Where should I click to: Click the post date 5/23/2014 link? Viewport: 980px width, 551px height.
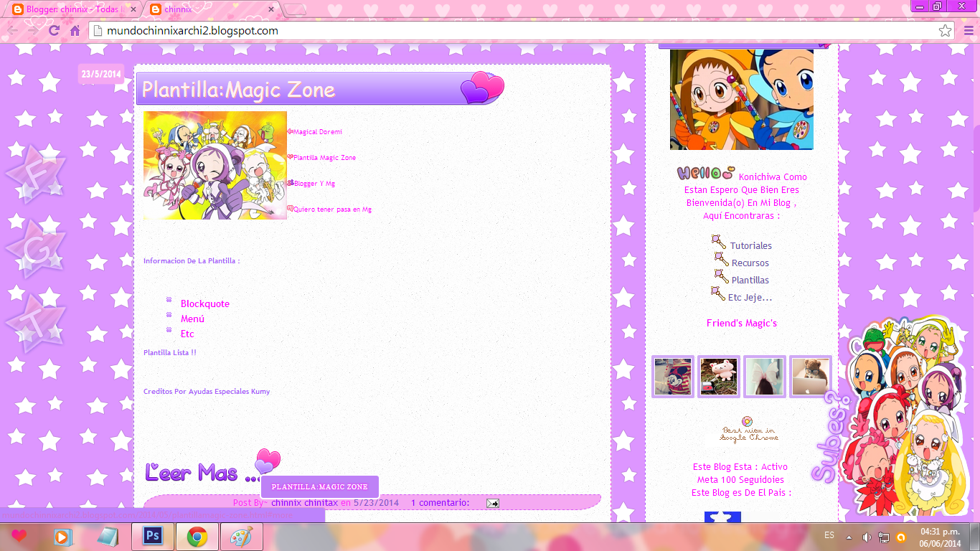(x=376, y=503)
